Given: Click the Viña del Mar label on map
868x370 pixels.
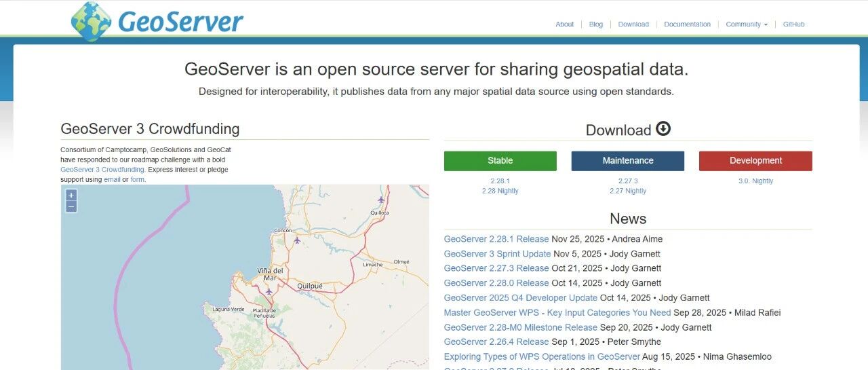Looking at the screenshot, I should click(x=269, y=274).
